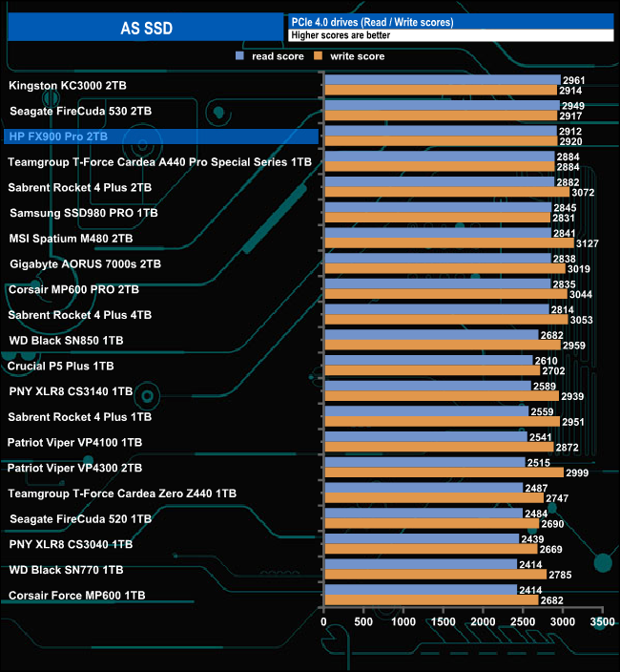This screenshot has width=620, height=672.
Task: Click the 2682 read value for WD Black SN850
Action: click(552, 335)
